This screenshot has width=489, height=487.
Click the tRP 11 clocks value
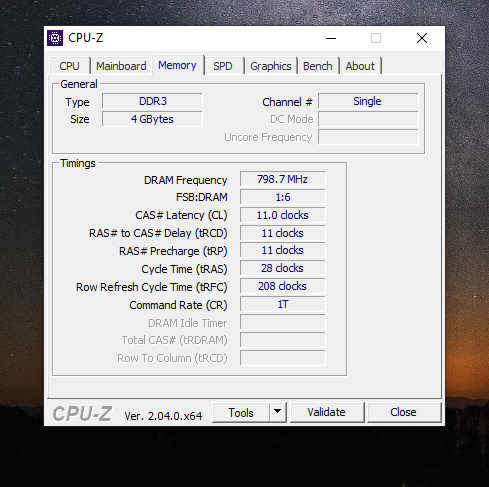282,250
